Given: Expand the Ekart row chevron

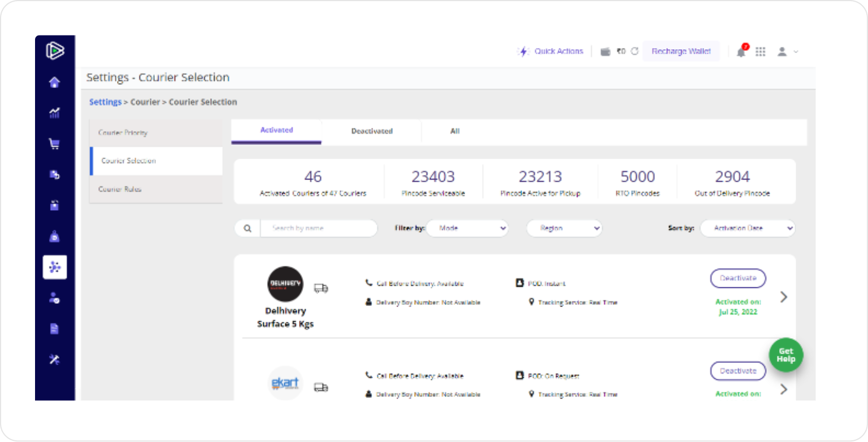Looking at the screenshot, I should pos(783,389).
